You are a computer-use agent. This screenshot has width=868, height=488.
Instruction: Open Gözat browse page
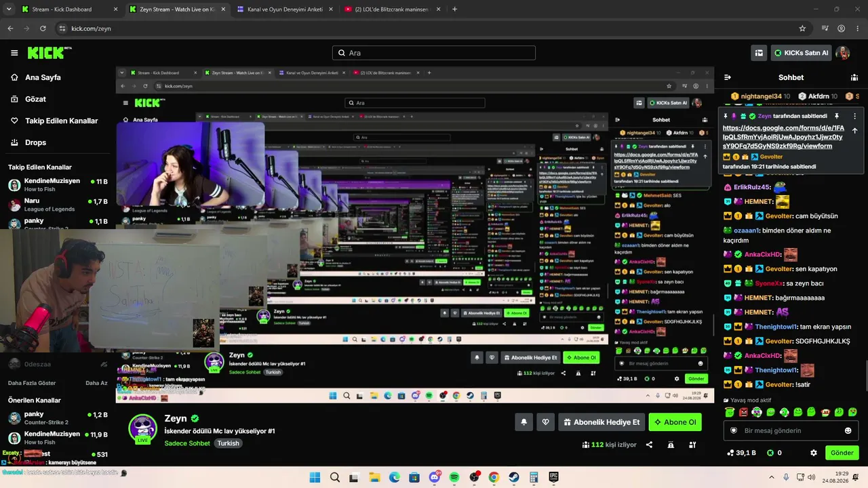[28, 99]
